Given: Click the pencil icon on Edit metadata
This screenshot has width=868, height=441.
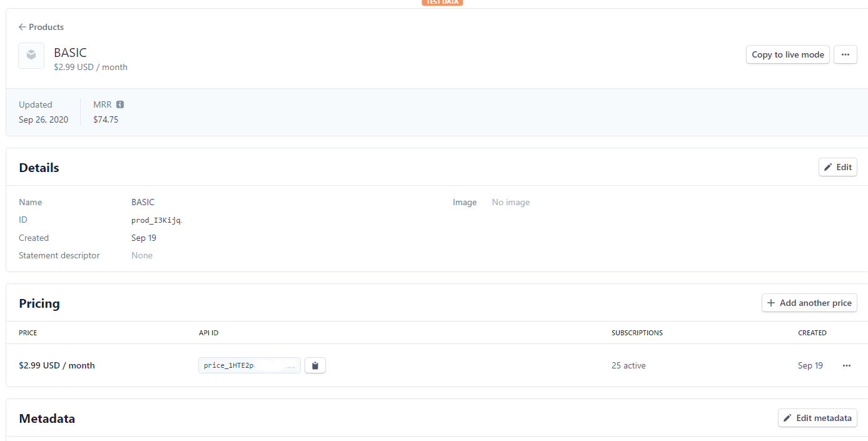Looking at the screenshot, I should (x=787, y=418).
